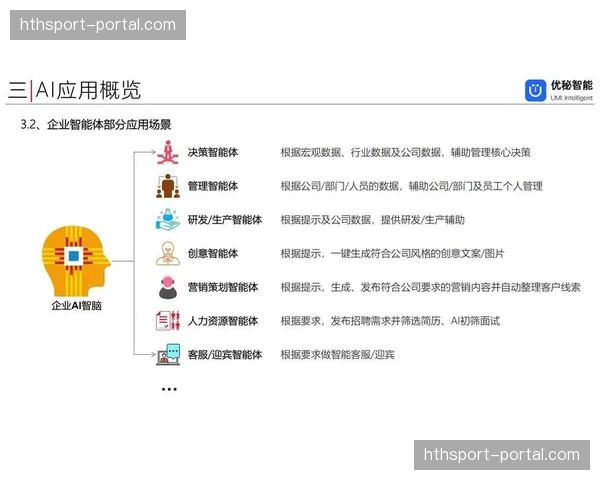Click the 优秘智能 brand name text

click(571, 85)
